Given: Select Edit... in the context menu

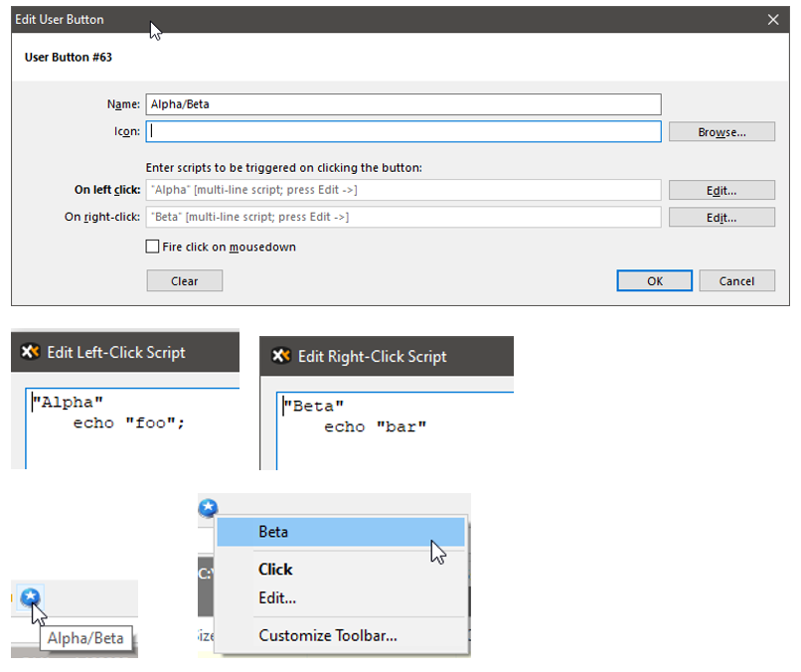Looking at the screenshot, I should click(277, 597).
